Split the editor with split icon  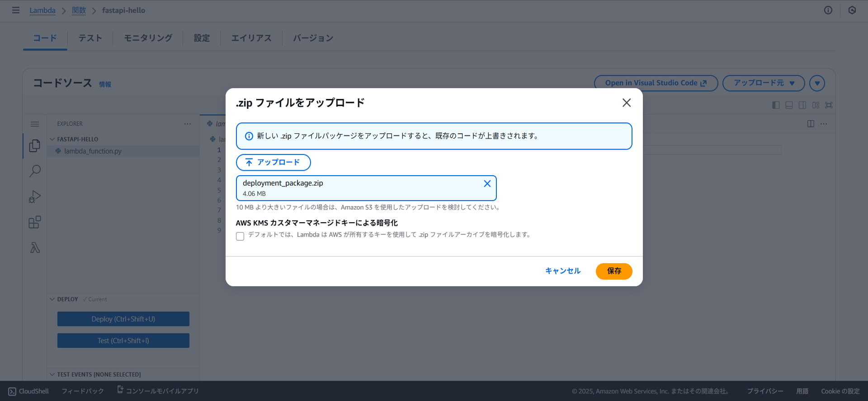(811, 124)
